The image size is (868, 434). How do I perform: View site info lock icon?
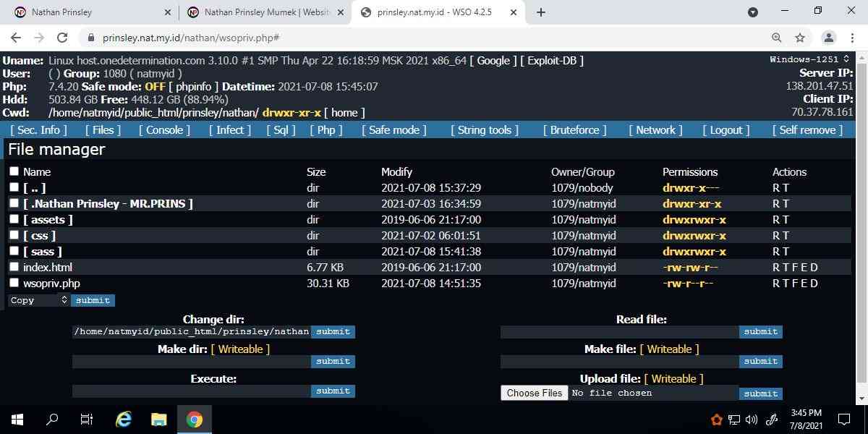[91, 38]
